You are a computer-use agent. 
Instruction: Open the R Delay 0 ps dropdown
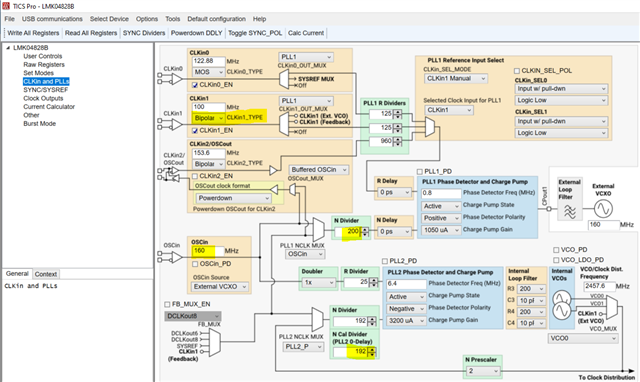point(395,192)
